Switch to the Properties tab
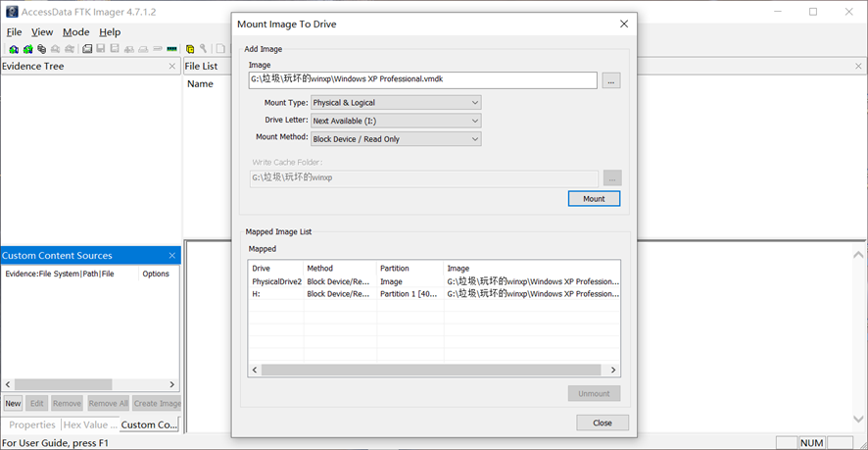 (x=32, y=425)
